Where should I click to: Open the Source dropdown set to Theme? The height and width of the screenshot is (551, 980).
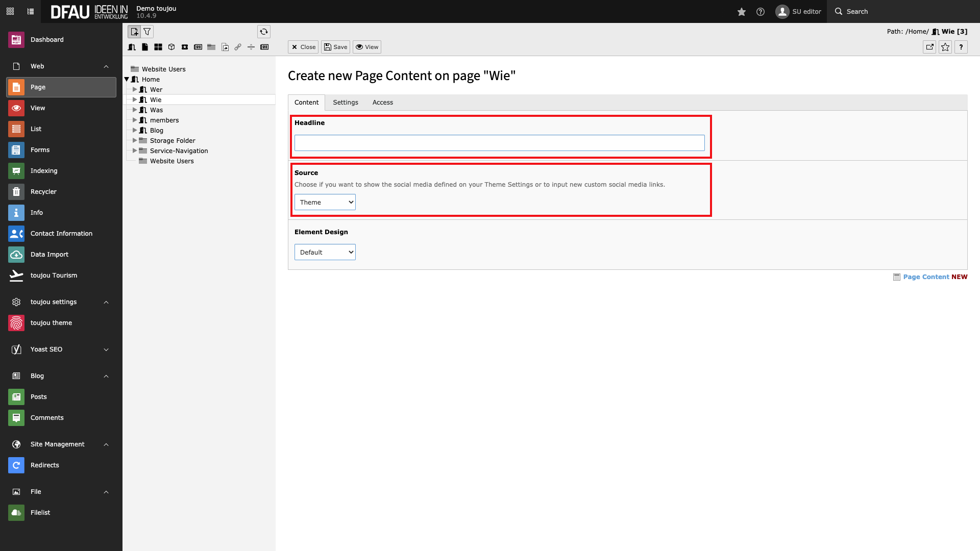tap(325, 203)
